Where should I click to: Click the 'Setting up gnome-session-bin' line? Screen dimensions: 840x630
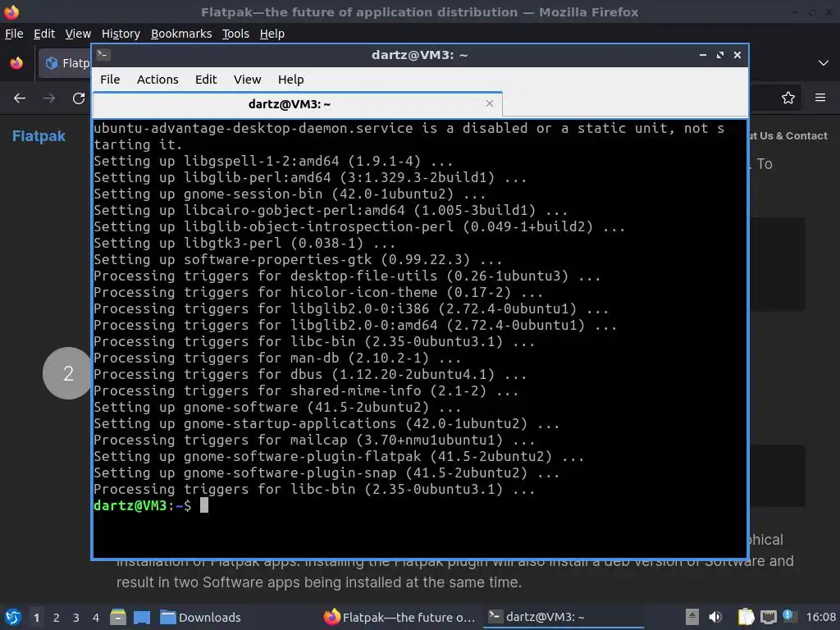tap(290, 194)
